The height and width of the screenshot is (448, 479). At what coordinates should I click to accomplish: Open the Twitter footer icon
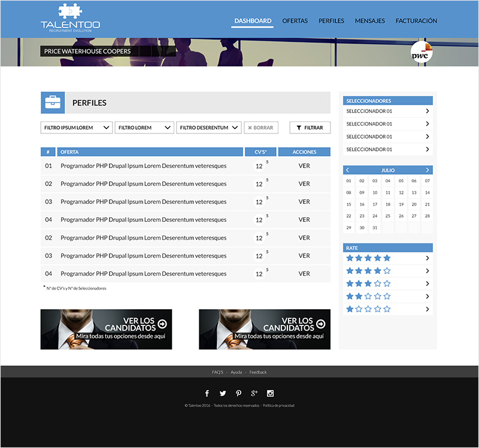click(223, 394)
